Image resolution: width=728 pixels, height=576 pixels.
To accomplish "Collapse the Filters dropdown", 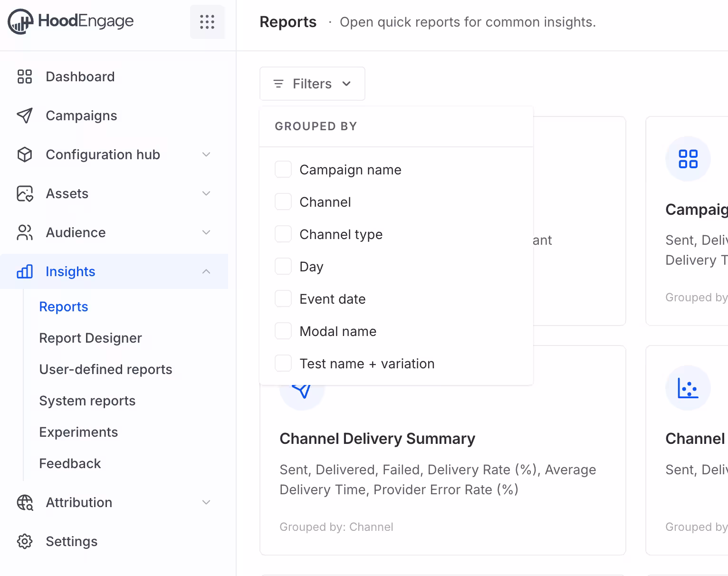I will [x=312, y=84].
